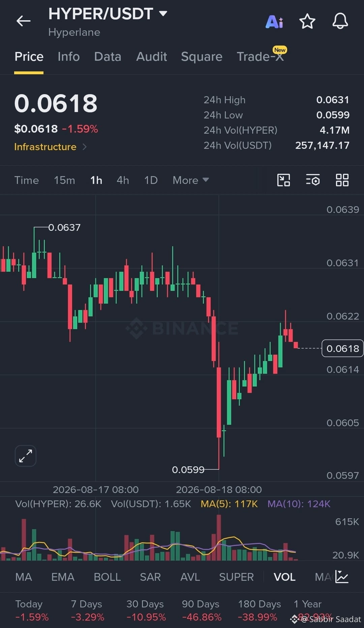364x628 pixels.
Task: Toggle the BOLL indicator
Action: coord(107,577)
